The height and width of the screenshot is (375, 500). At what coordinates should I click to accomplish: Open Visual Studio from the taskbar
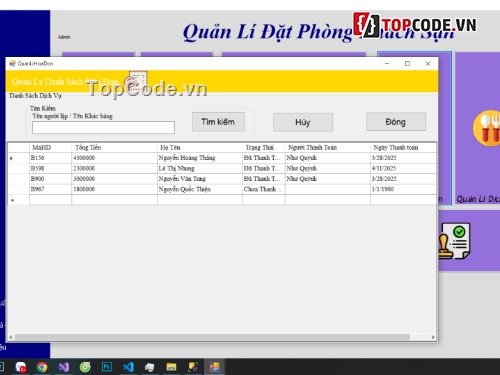click(64, 367)
